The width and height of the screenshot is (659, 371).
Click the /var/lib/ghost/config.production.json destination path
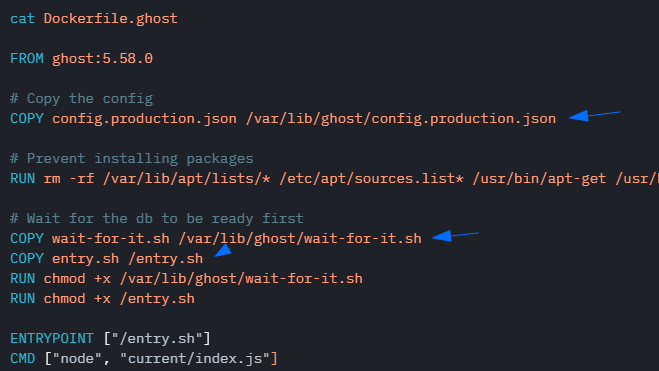(x=401, y=118)
